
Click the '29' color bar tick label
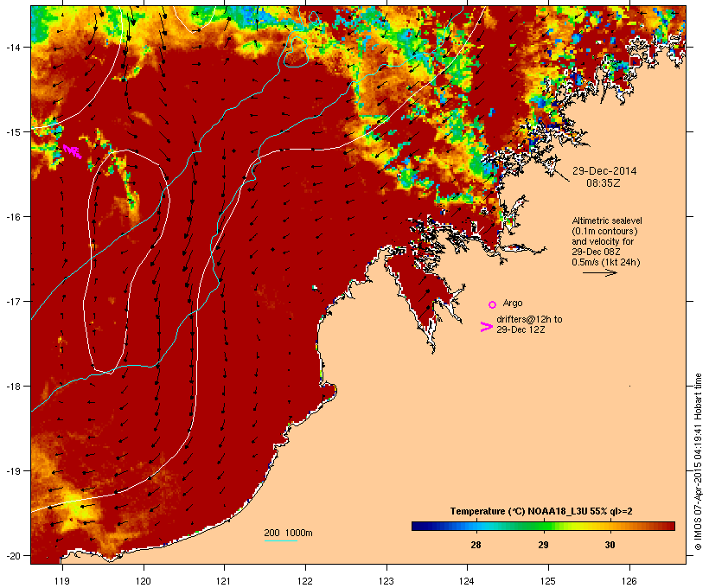[543, 545]
